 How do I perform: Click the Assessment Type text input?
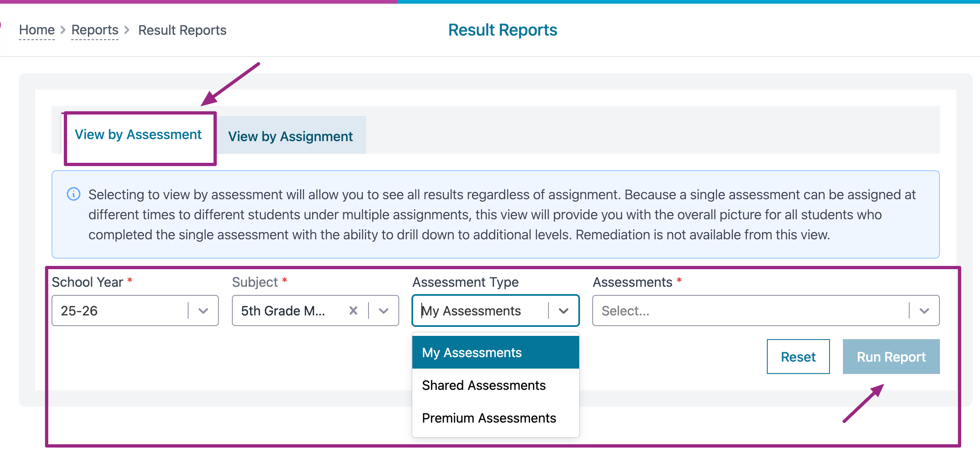[x=479, y=311]
